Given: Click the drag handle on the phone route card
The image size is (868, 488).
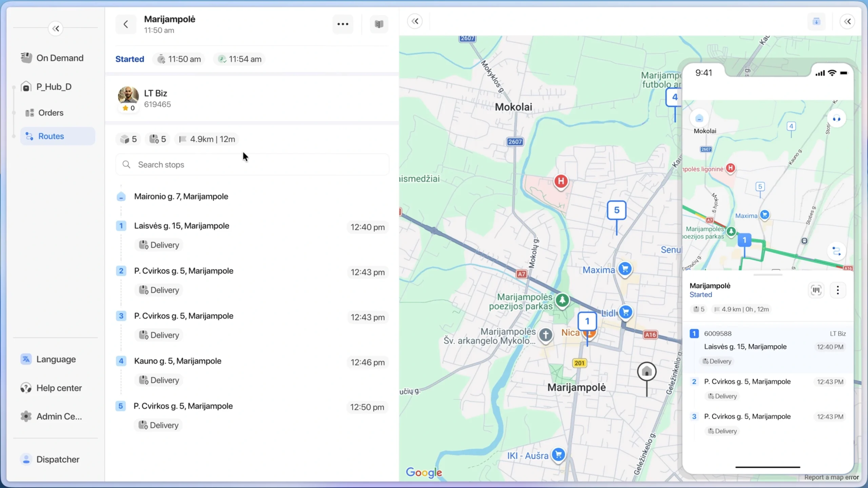Looking at the screenshot, I should pyautogui.click(x=768, y=275).
